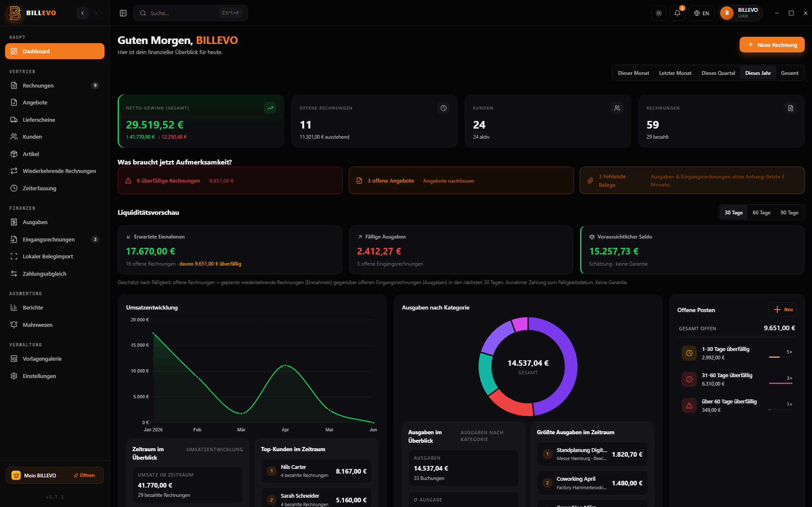The height and width of the screenshot is (507, 812).
Task: Click the Mahnwesen bell icon
Action: click(14, 325)
